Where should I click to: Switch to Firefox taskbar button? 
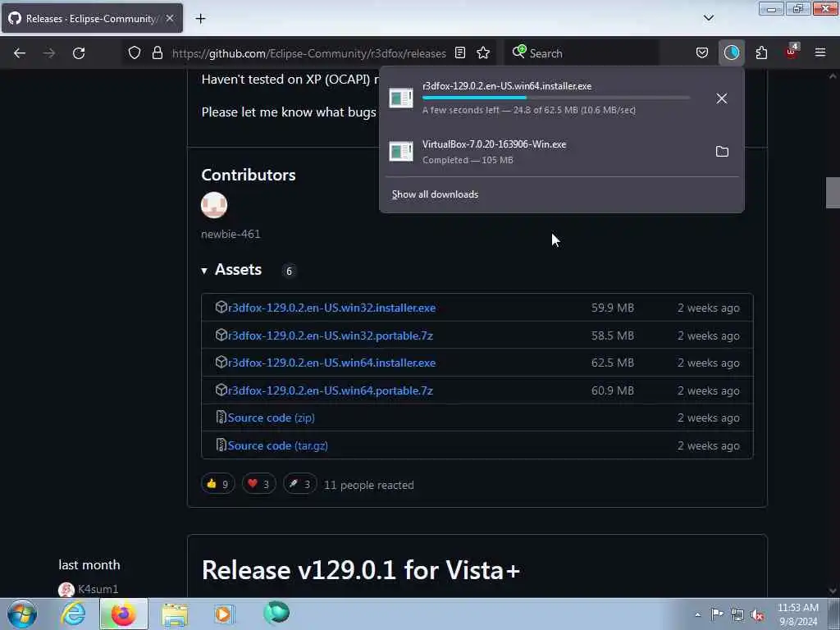123,614
